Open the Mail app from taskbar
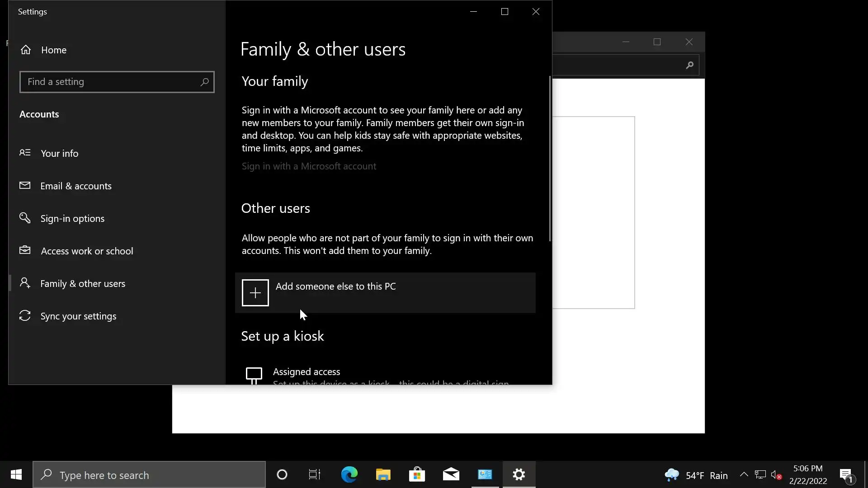Screen dimensions: 868x488 (451, 474)
